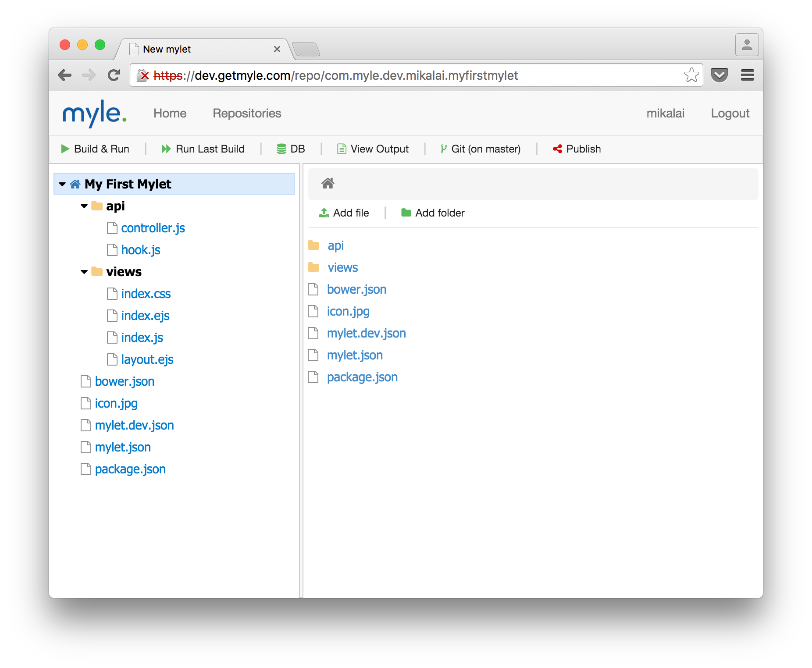
Task: Click Git (on master) label
Action: (486, 149)
